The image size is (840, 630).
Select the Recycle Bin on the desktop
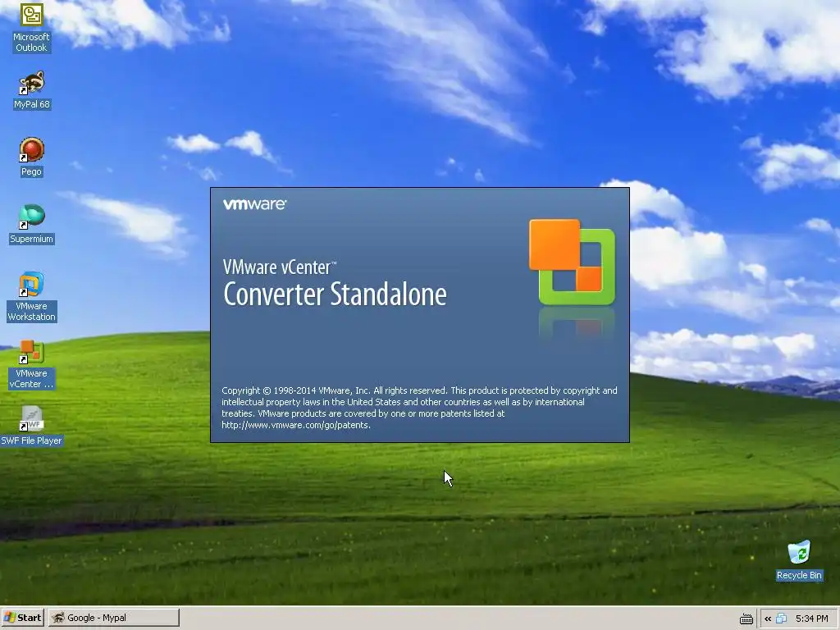point(799,560)
